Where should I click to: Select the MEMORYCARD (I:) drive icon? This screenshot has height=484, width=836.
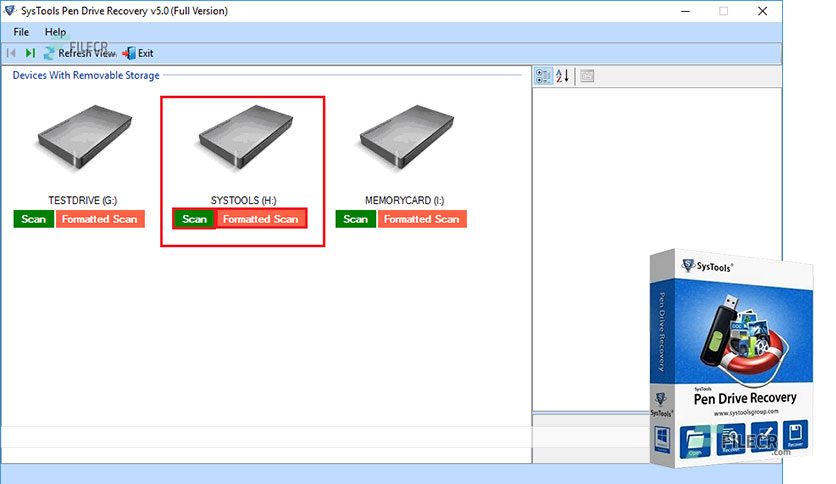tap(407, 137)
